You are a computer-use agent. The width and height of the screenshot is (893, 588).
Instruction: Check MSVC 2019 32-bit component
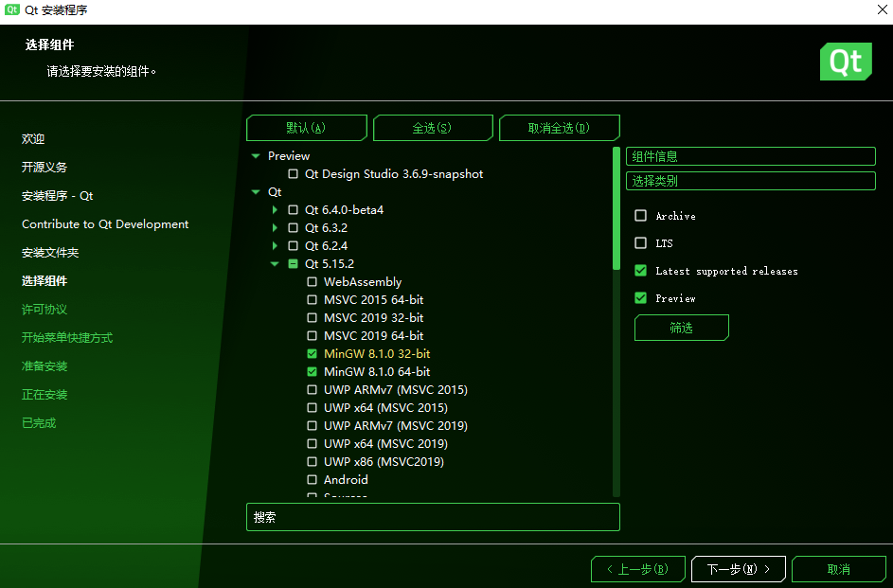(313, 317)
